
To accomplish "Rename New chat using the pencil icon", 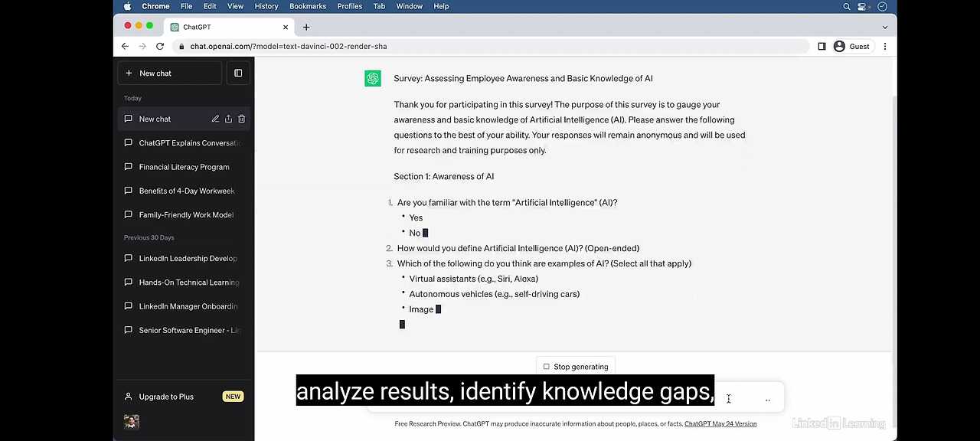I will (215, 119).
